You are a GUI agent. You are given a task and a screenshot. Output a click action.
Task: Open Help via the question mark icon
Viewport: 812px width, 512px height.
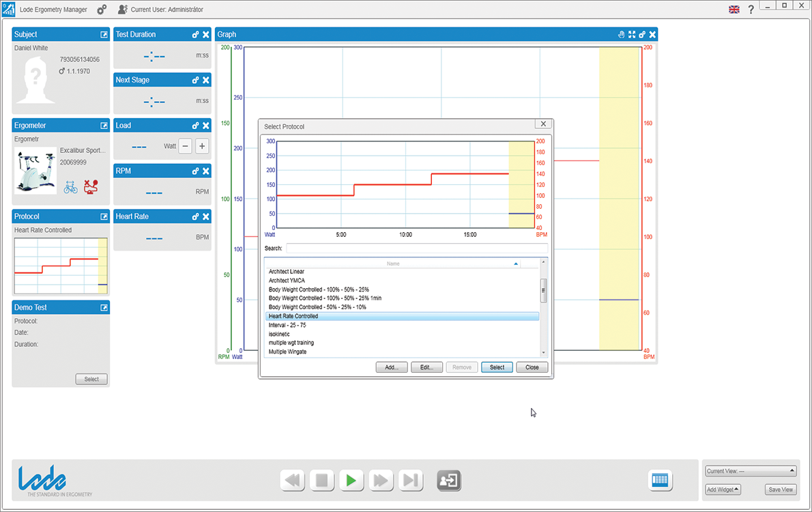[751, 9]
